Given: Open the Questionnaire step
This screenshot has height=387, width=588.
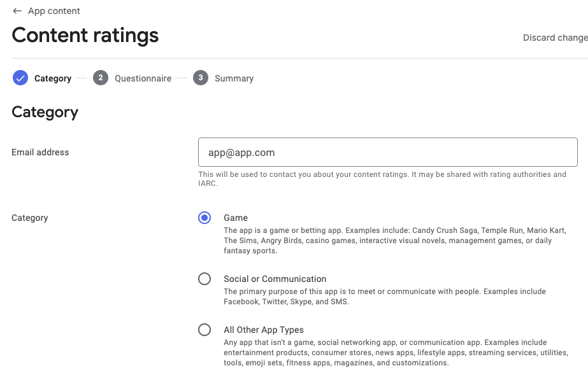Looking at the screenshot, I should [x=143, y=78].
